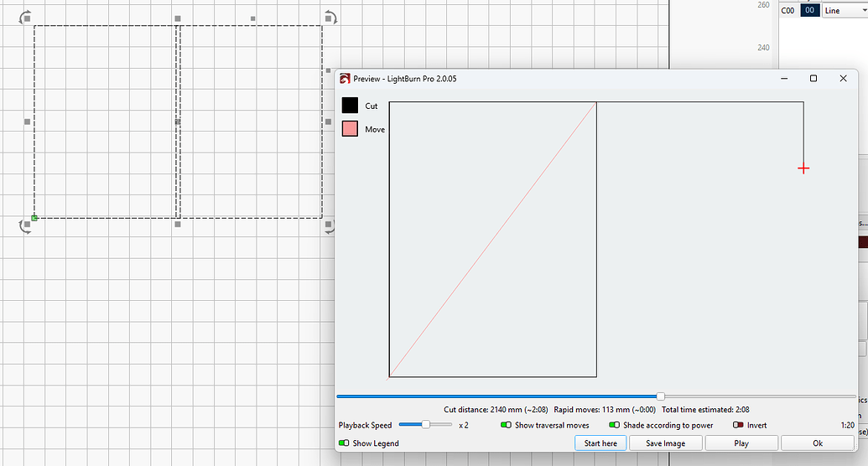Toggle Shade according to power
The image size is (868, 466).
point(615,425)
